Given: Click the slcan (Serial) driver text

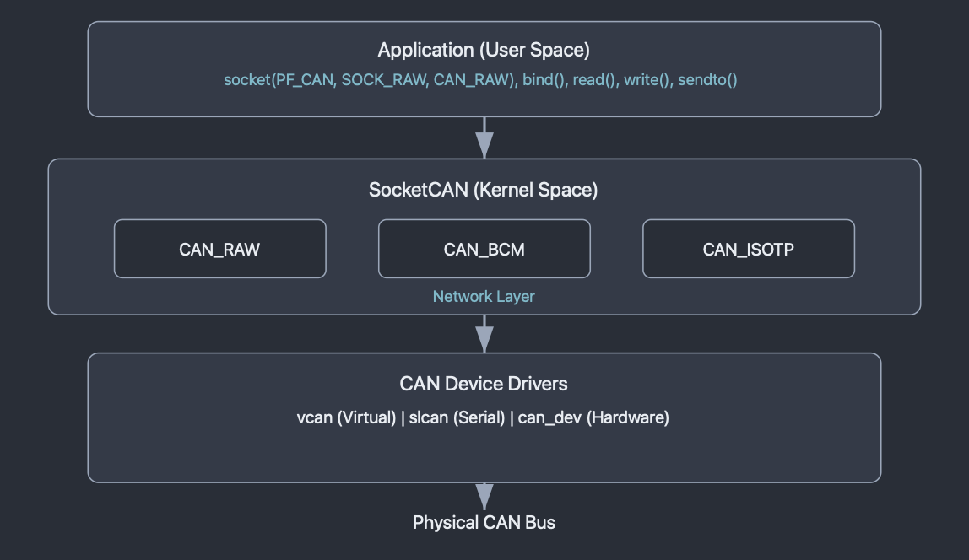Looking at the screenshot, I should [x=457, y=418].
